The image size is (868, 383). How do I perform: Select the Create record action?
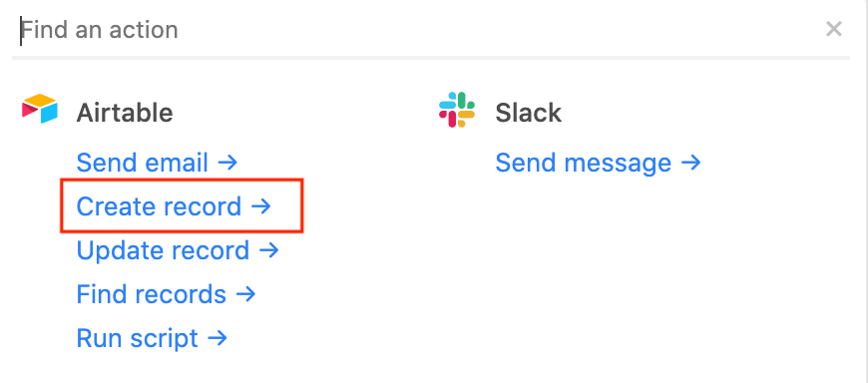174,206
